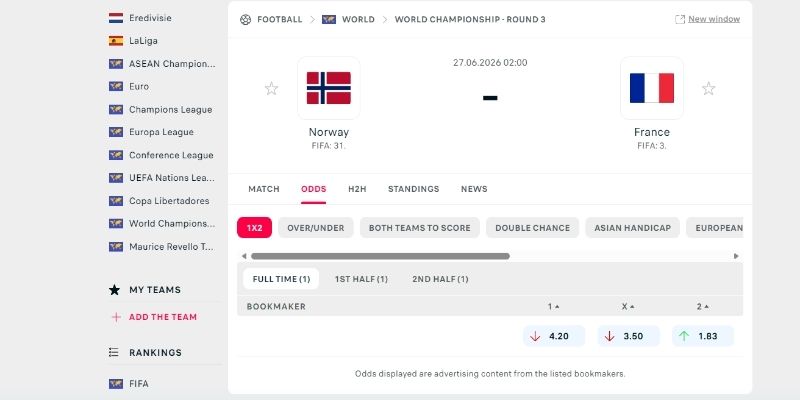The height and width of the screenshot is (400, 800).
Task: Open the Rankings list icon
Action: click(114, 353)
